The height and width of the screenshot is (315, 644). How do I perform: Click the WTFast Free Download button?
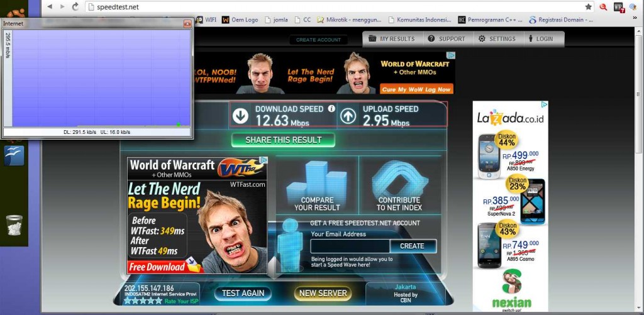click(x=157, y=267)
